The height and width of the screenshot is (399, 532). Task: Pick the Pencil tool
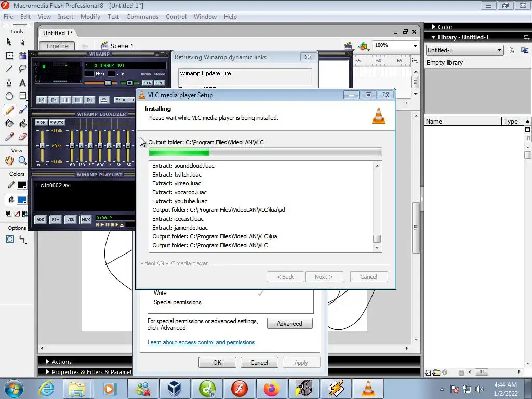[9, 110]
